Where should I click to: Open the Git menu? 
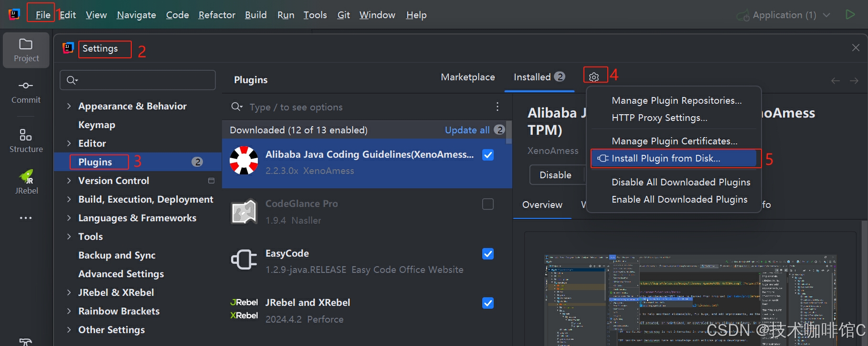tap(343, 15)
